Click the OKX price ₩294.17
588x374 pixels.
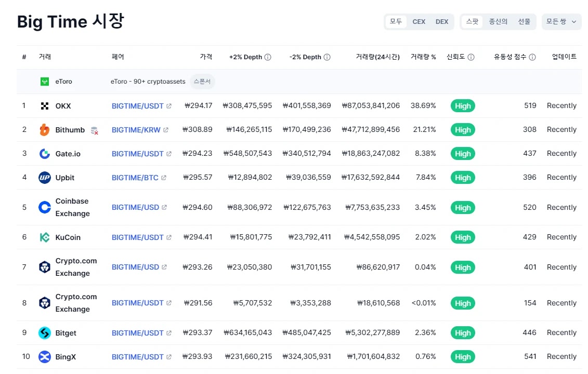click(x=199, y=105)
